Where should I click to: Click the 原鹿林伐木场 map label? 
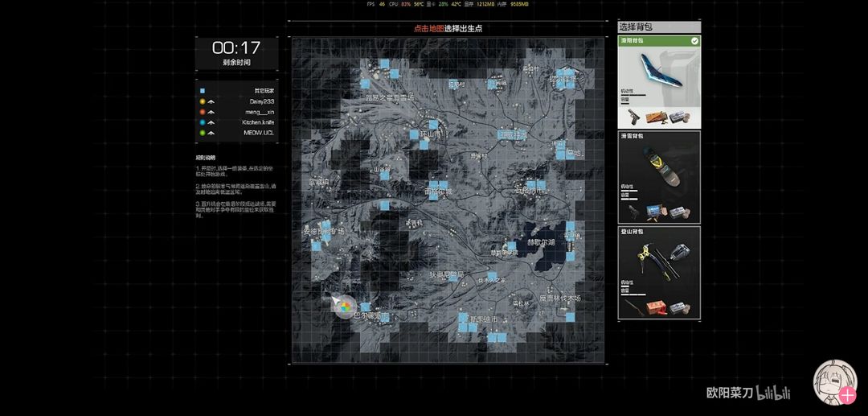pos(560,298)
